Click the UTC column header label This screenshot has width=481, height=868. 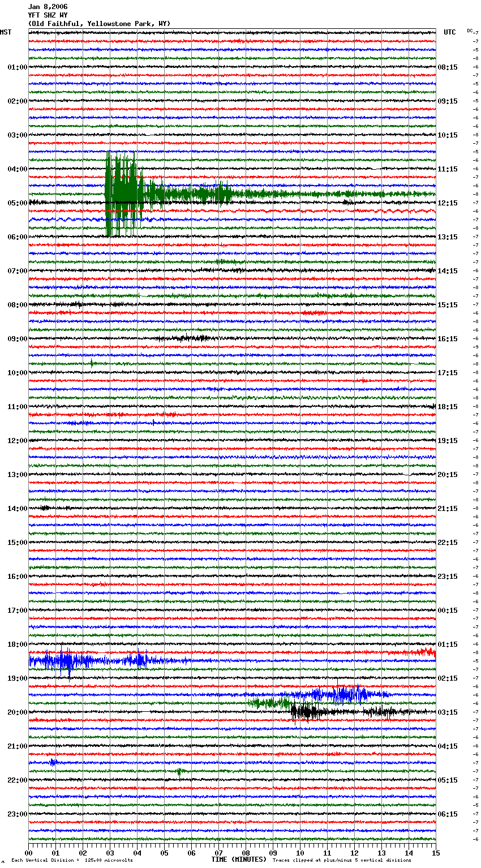click(449, 32)
